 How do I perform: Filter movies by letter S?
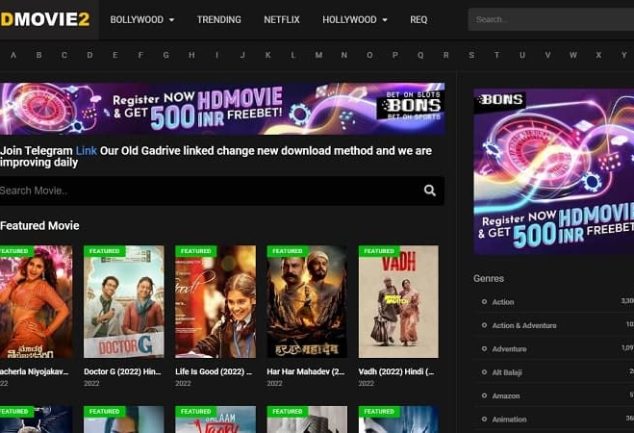471,55
